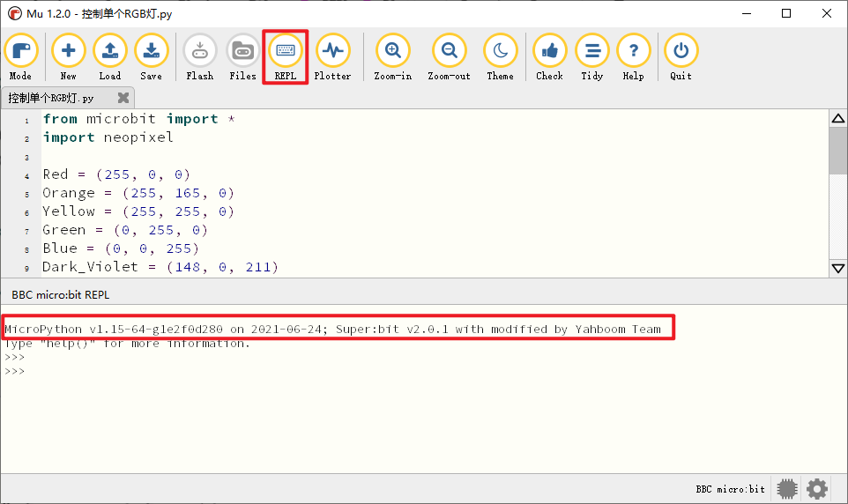Create a New script
848x504 pixels.
68,56
